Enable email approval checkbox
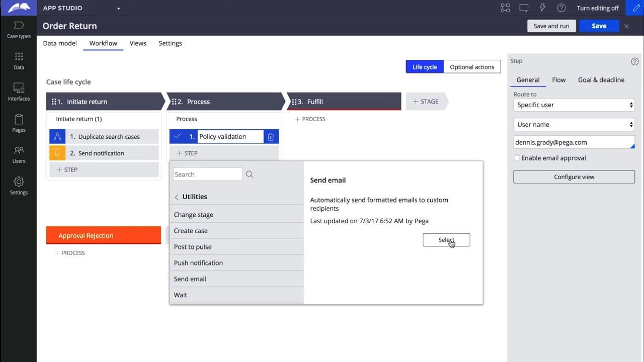The height and width of the screenshot is (362, 644). [517, 158]
